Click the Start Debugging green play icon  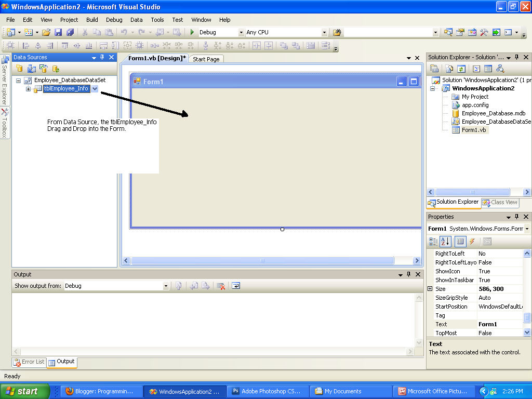[x=192, y=32]
